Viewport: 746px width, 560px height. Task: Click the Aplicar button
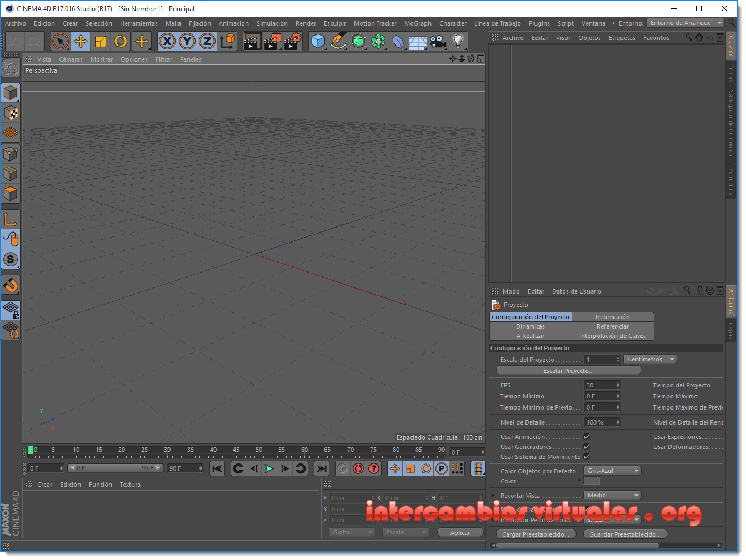460,533
